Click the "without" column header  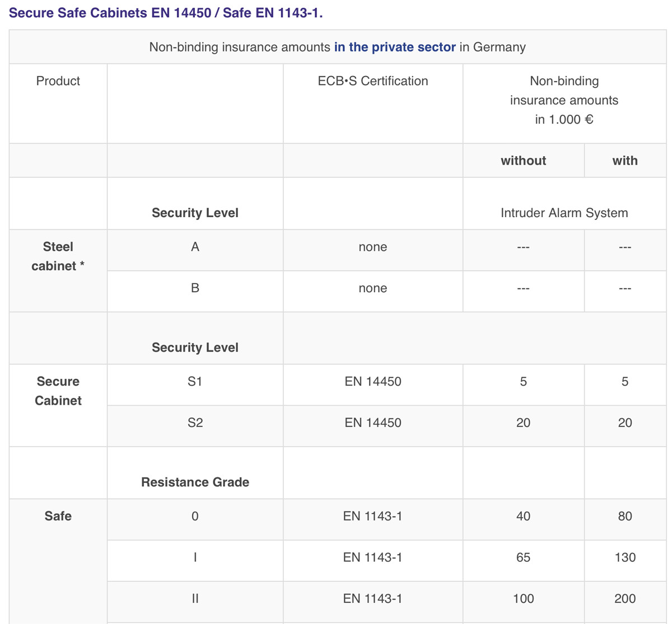[x=523, y=161]
